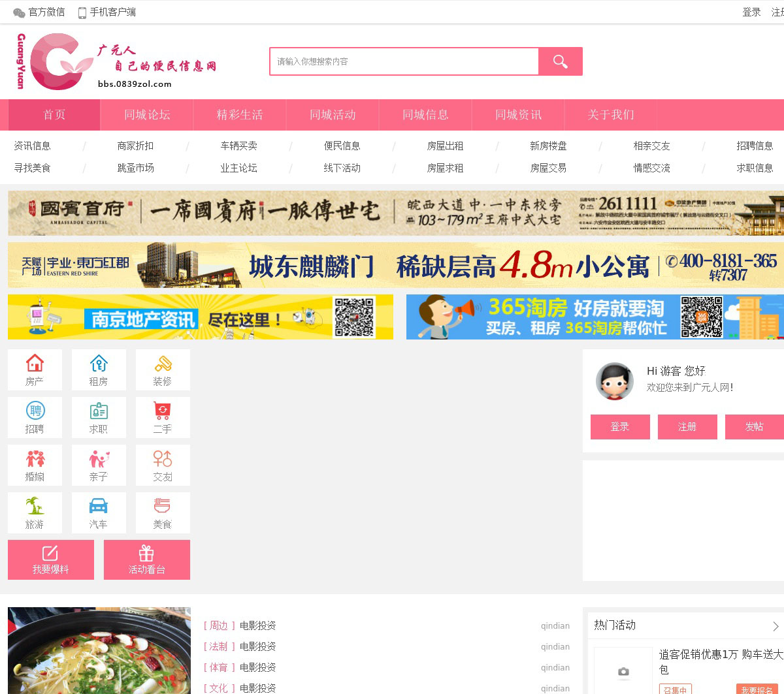This screenshot has height=694, width=784.
Task: Click the 我要报名 sign-up button
Action: (x=757, y=689)
